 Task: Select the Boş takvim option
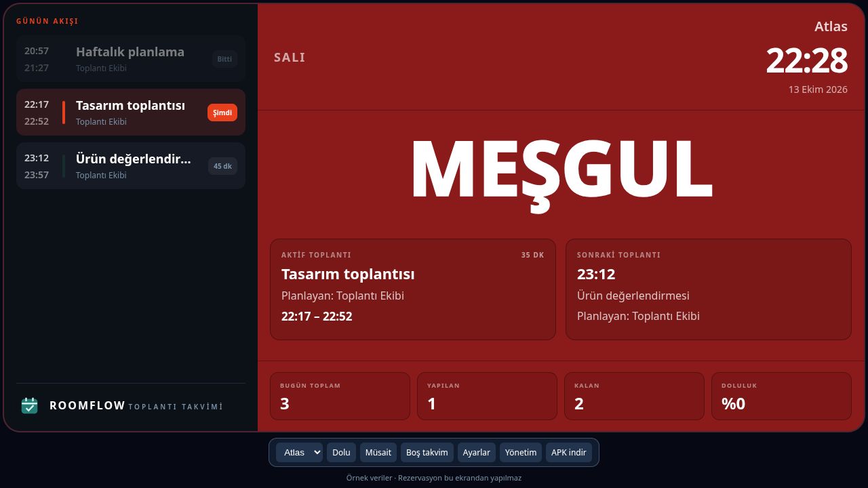427,453
